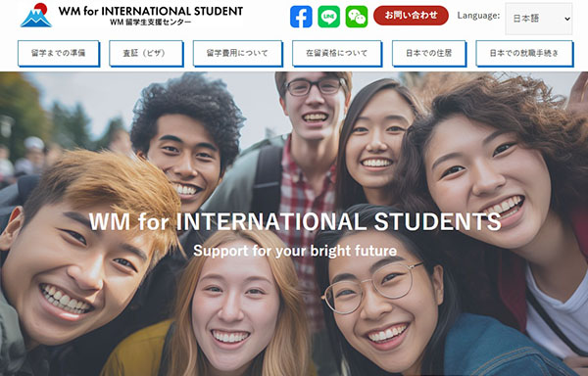Image resolution: width=588 pixels, height=376 pixels.
Task: Click the WM for INTERNATIONAL STUDENTS hero heading
Action: pyautogui.click(x=295, y=221)
